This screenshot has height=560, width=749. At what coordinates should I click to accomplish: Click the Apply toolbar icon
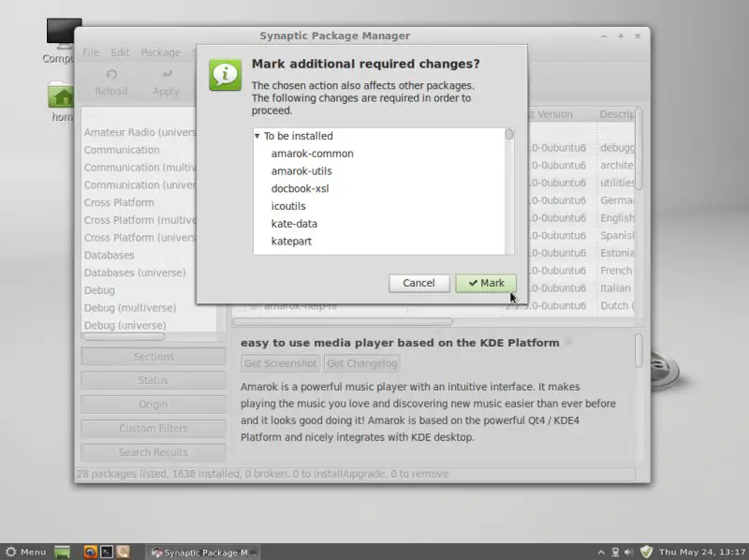(x=167, y=75)
